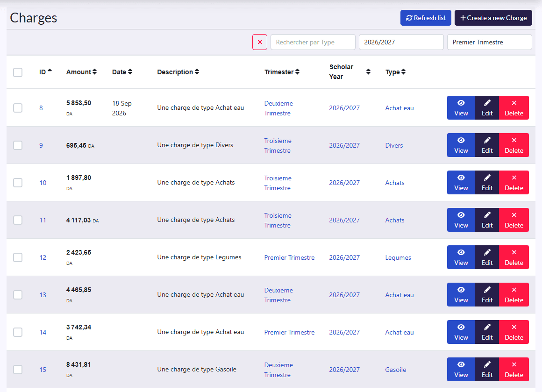Sort the table by ID column
The width and height of the screenshot is (542, 392).
pos(45,72)
